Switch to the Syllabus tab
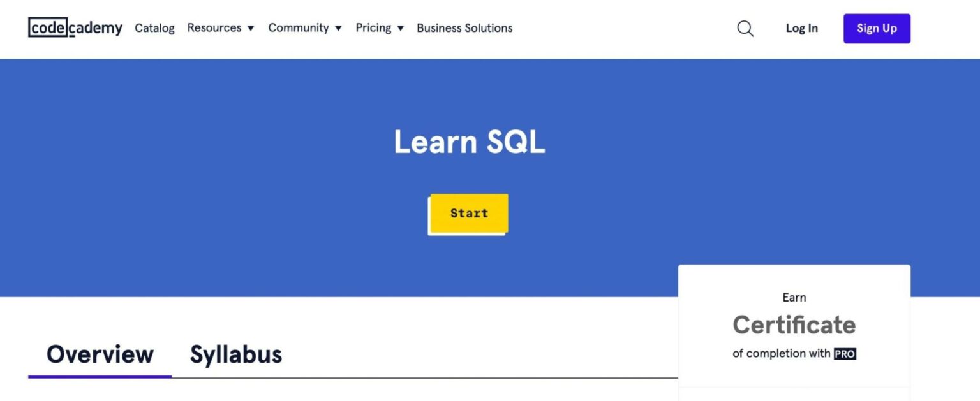The image size is (980, 401). (235, 354)
